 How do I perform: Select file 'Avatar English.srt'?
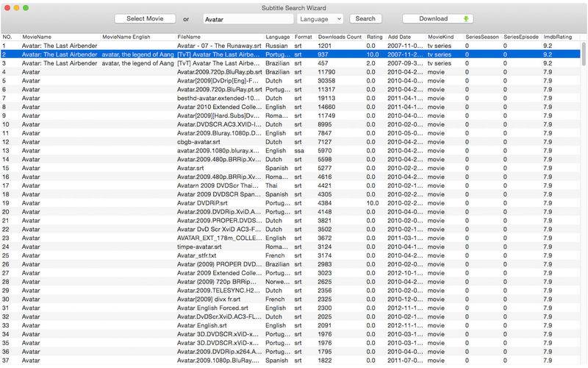click(201, 325)
